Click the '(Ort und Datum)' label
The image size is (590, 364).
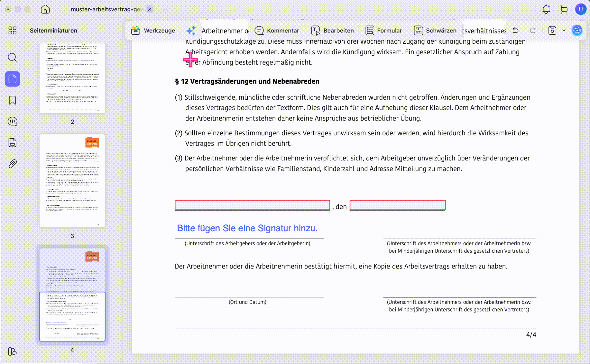pos(247,302)
